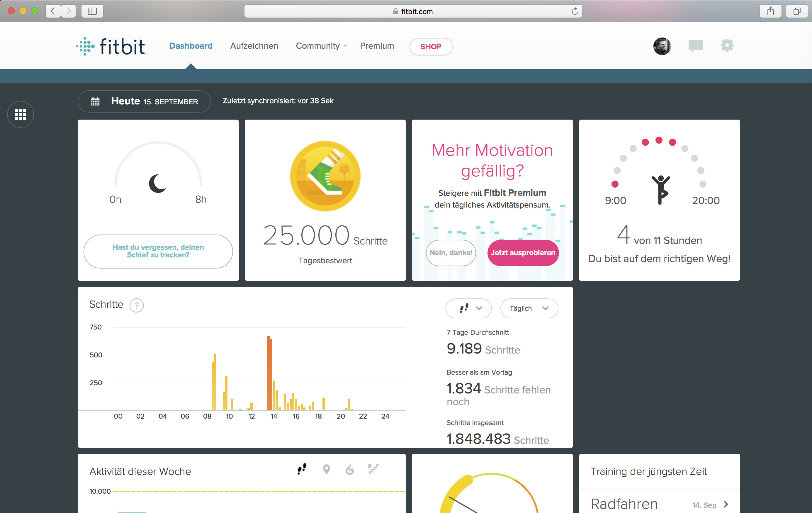
Task: Show floors climbed in weekly activity
Action: 373,469
